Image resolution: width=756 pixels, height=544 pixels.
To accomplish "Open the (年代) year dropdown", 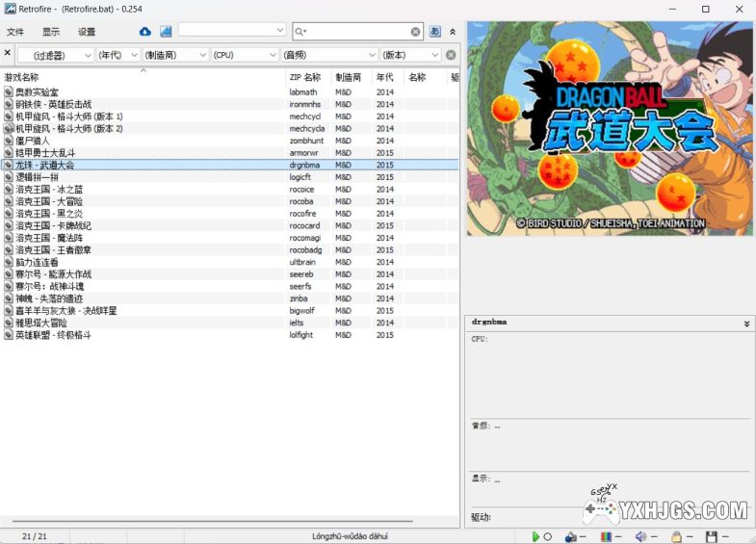I will coord(117,55).
